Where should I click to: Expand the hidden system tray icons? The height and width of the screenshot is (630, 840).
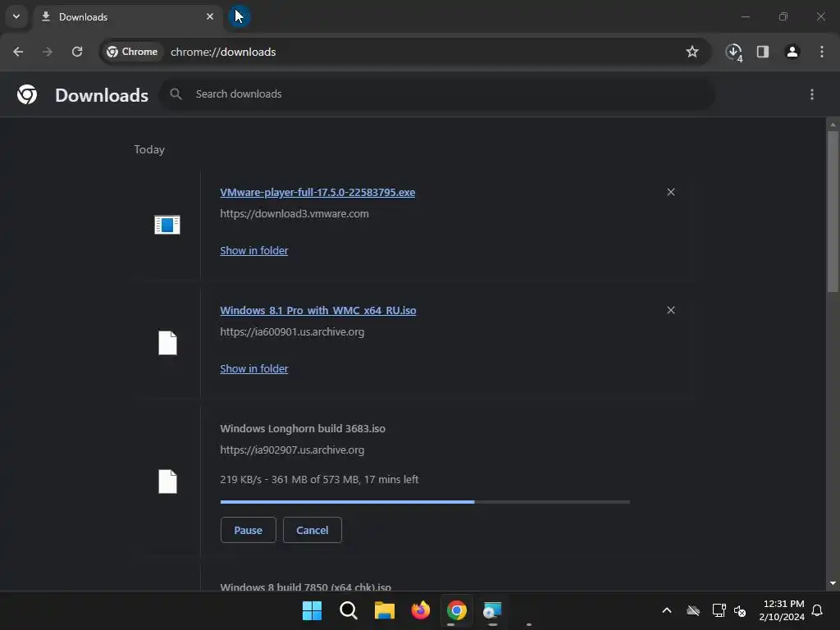point(667,610)
